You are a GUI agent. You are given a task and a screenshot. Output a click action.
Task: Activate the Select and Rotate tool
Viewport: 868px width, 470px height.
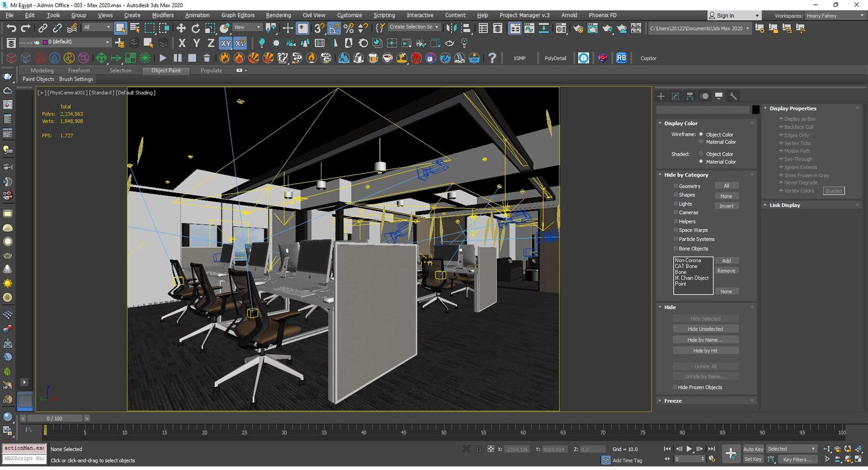point(196,28)
